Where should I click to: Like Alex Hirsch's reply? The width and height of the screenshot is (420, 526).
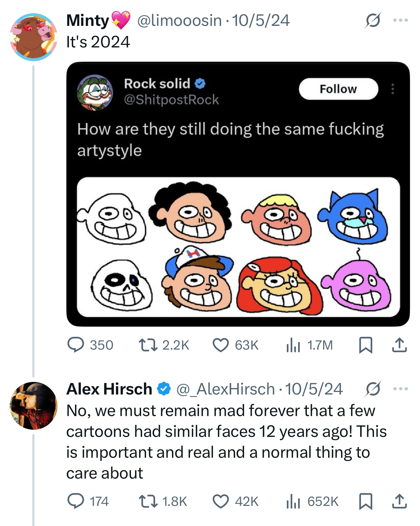pyautogui.click(x=220, y=501)
